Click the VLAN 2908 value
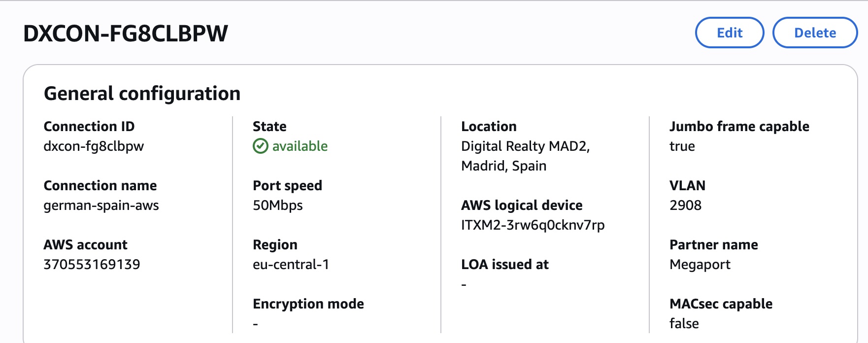 684,205
